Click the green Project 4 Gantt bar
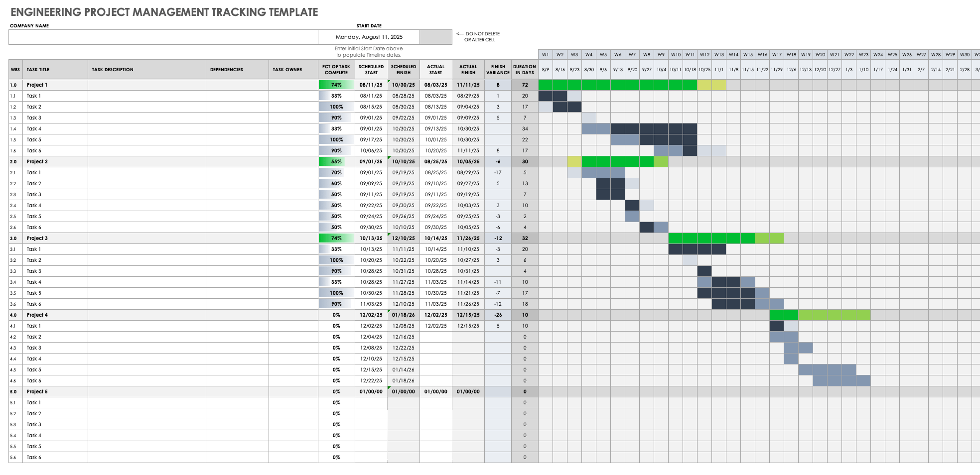The image size is (980, 475). click(x=784, y=315)
